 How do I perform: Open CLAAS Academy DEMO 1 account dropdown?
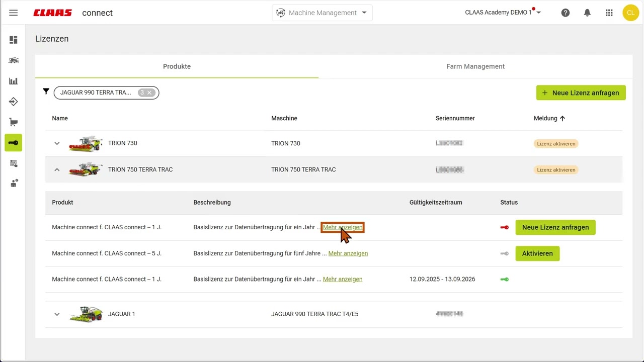[x=503, y=13]
